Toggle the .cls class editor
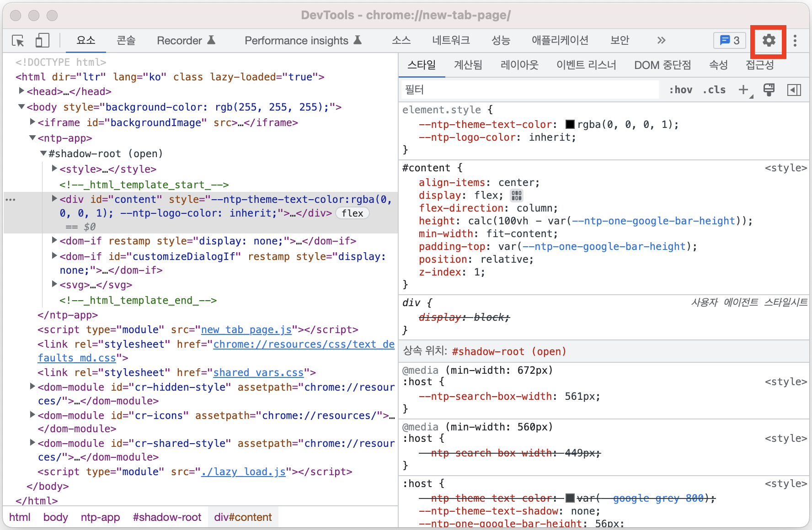The width and height of the screenshot is (812, 530). (715, 90)
